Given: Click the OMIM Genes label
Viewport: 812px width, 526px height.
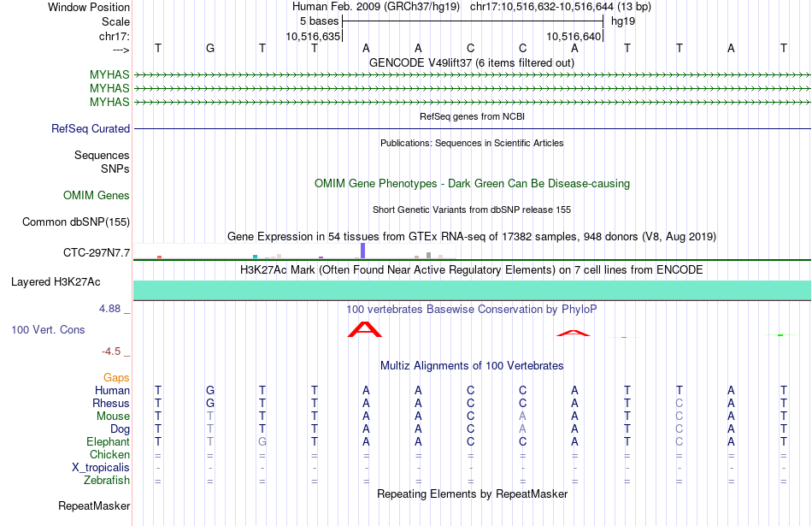Looking at the screenshot, I should [x=97, y=195].
